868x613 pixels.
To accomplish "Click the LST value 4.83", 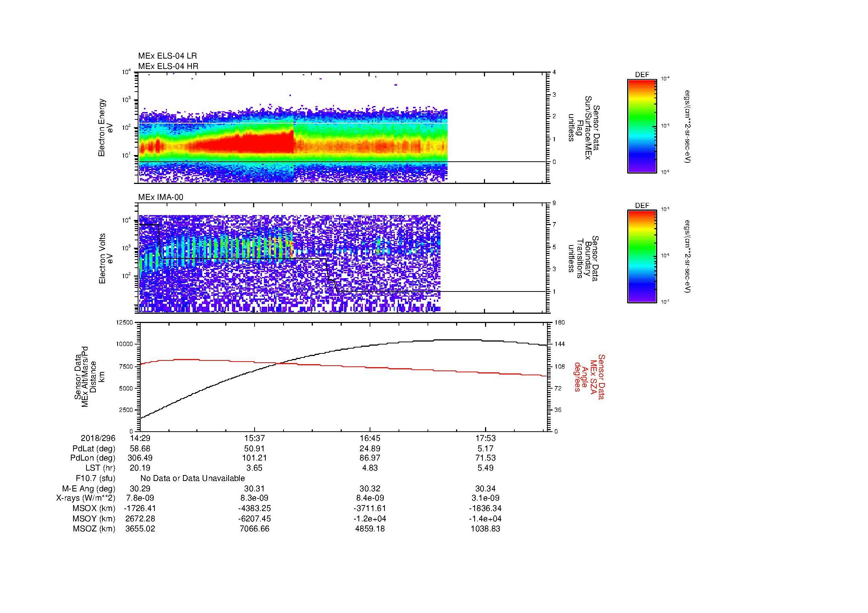I will [370, 468].
